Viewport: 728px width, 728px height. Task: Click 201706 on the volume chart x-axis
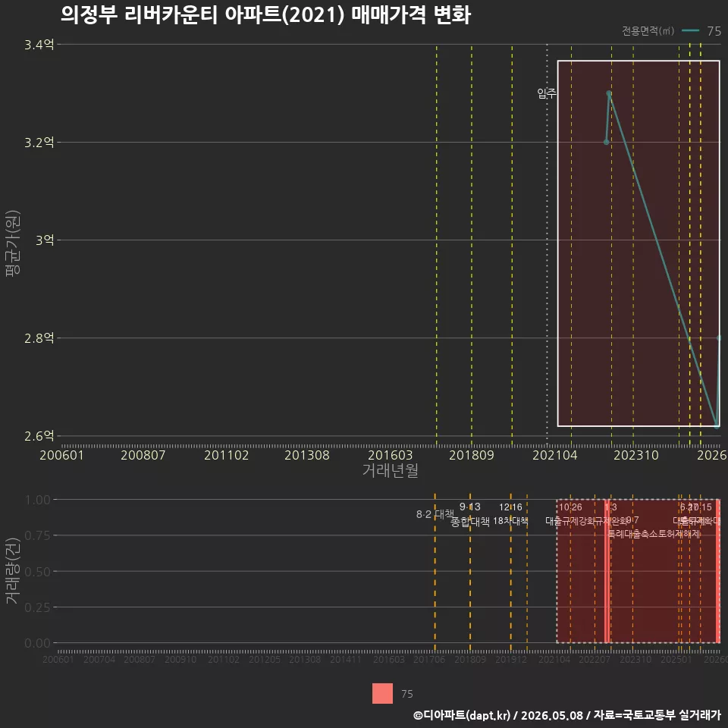pyautogui.click(x=429, y=659)
